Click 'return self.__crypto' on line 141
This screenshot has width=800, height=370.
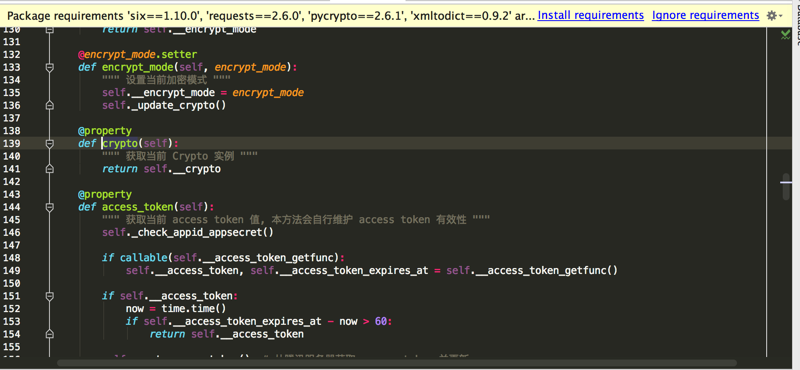tap(161, 169)
